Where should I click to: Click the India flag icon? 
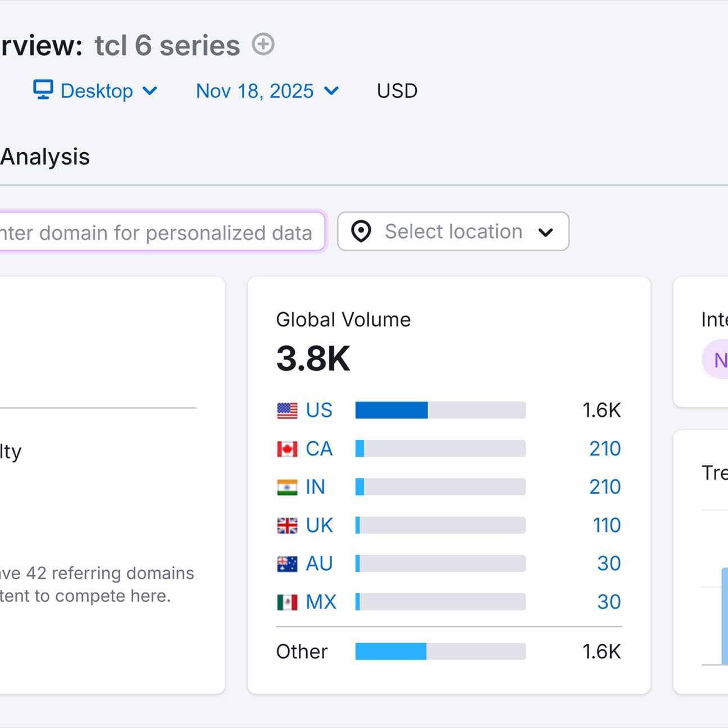(x=287, y=487)
